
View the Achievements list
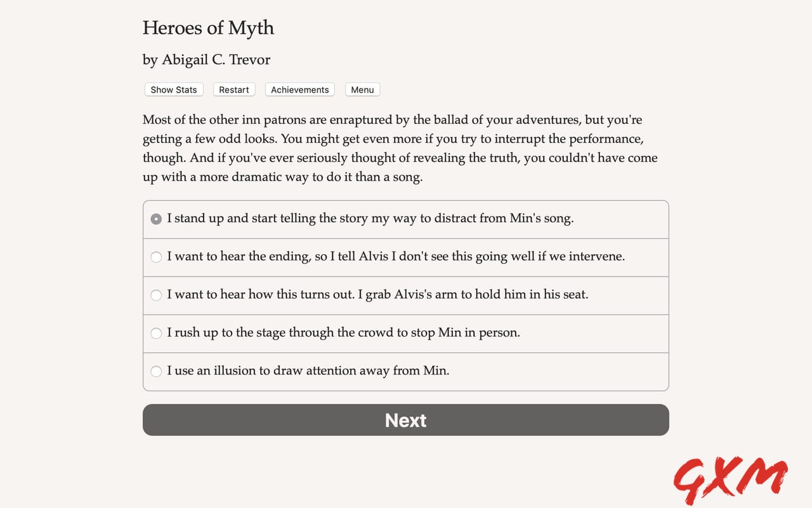coord(299,90)
